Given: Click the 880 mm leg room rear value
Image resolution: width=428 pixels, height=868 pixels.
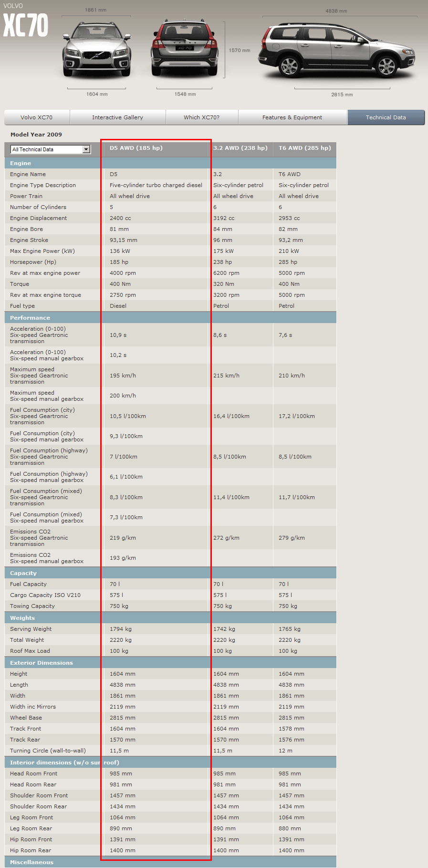Looking at the screenshot, I should click(x=290, y=828).
